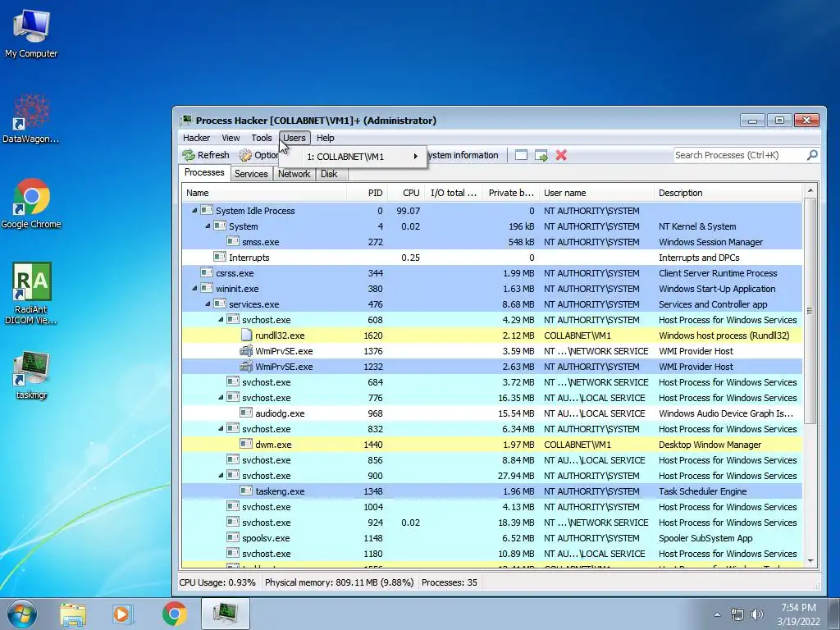Click the taskeng.exe process icon
This screenshot has height=630, width=840.
point(246,491)
